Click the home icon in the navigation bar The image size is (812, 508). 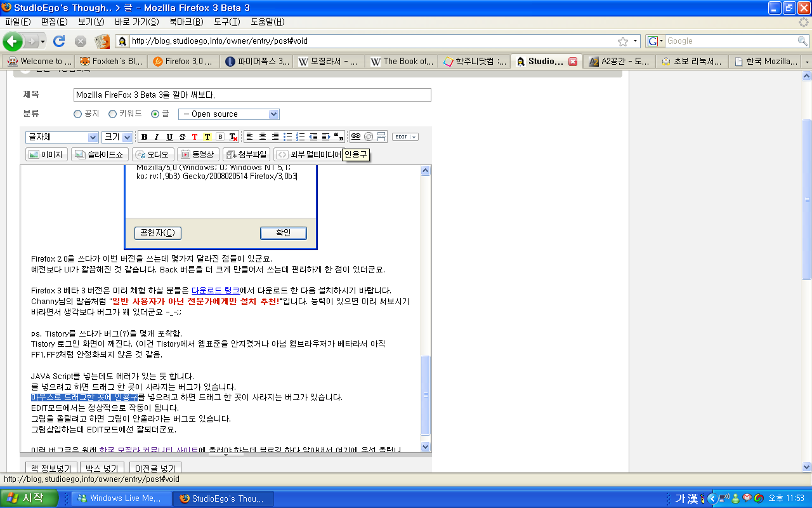point(102,41)
